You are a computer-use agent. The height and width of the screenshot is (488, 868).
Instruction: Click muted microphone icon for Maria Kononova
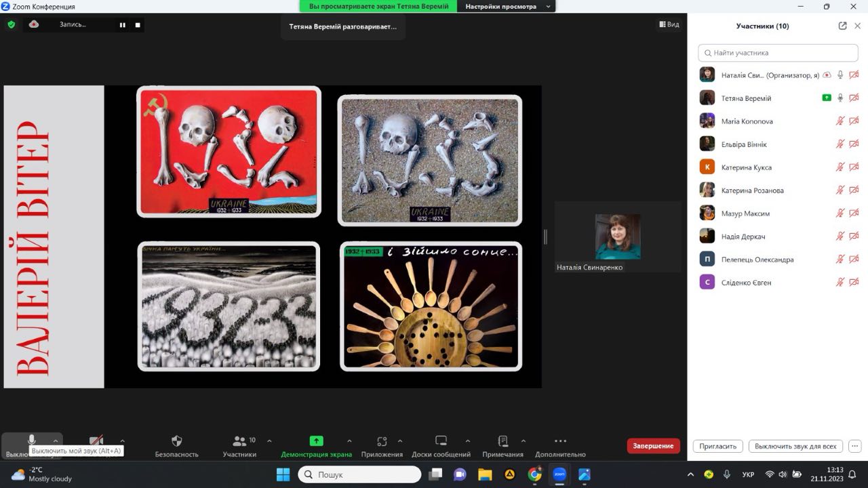pos(840,121)
